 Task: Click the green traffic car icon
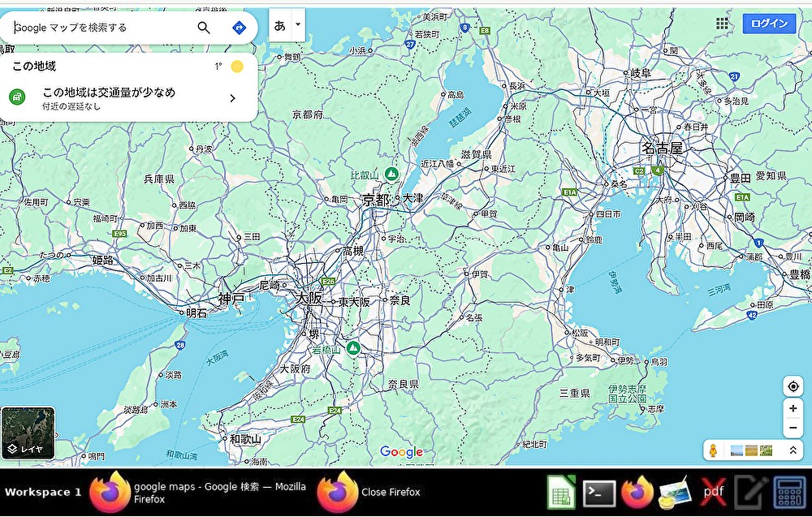[x=17, y=97]
